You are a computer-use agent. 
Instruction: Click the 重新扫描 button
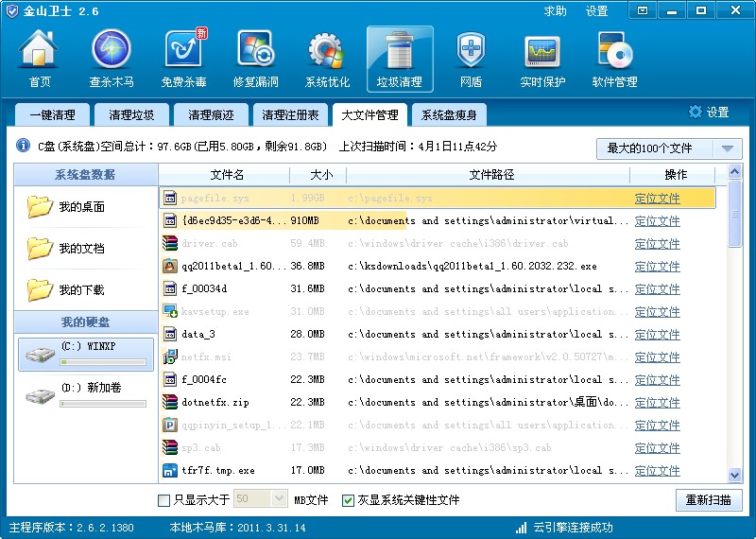708,500
